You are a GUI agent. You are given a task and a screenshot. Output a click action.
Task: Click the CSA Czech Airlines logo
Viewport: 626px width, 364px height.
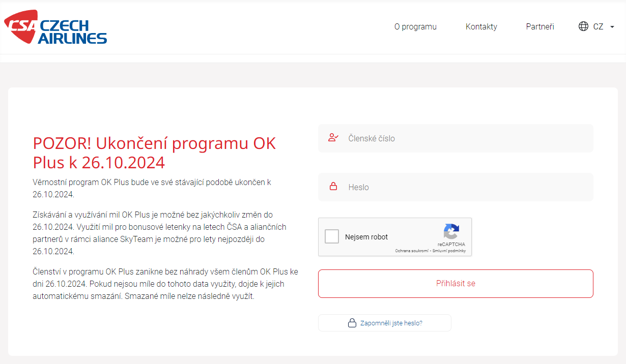pos(55,27)
